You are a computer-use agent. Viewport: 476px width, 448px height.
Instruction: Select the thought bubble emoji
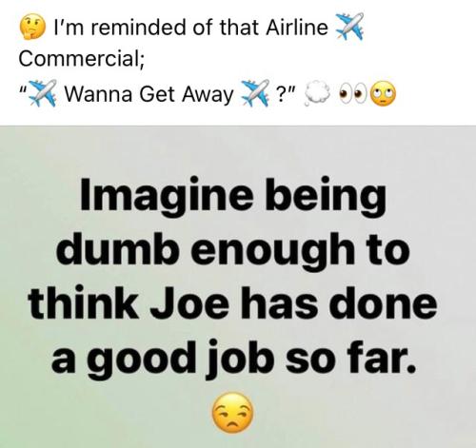tap(318, 95)
